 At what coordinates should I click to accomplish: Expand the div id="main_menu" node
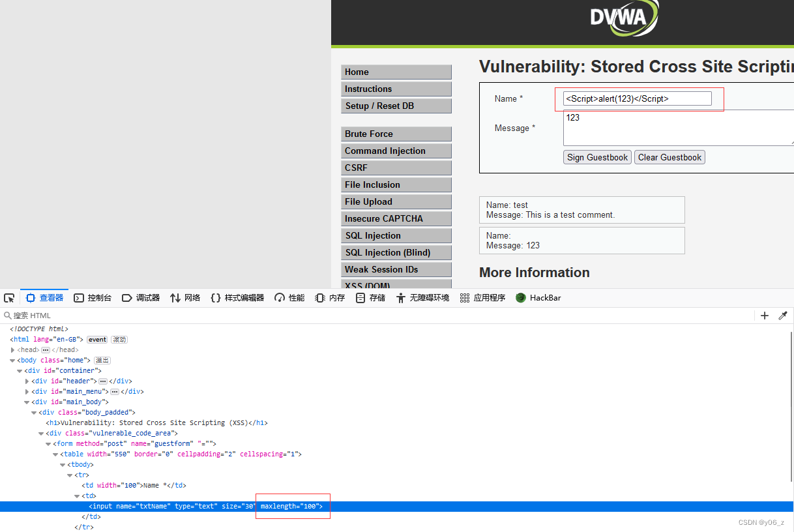[27, 392]
